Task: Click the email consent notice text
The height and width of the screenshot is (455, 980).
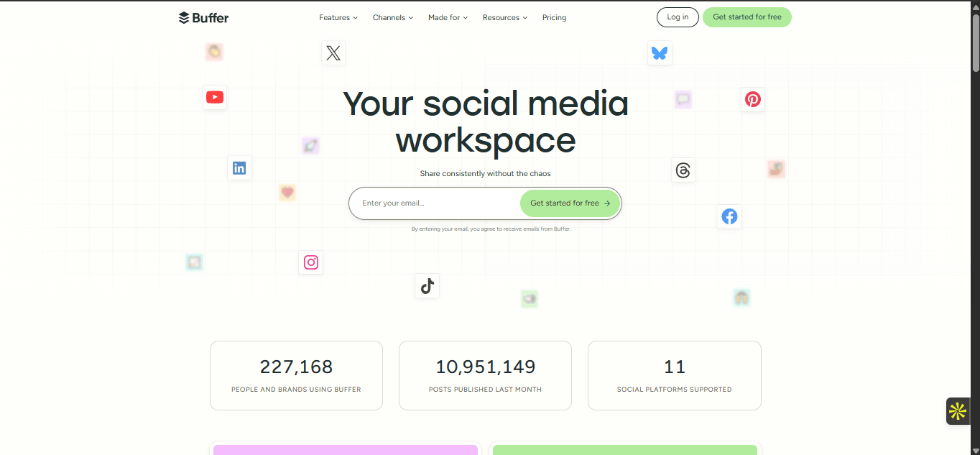Action: (x=491, y=229)
